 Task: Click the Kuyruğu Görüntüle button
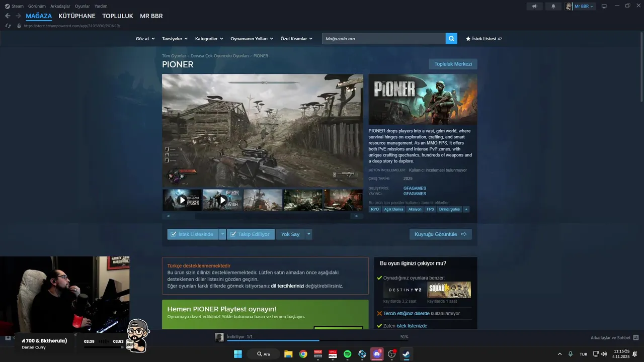coord(441,234)
